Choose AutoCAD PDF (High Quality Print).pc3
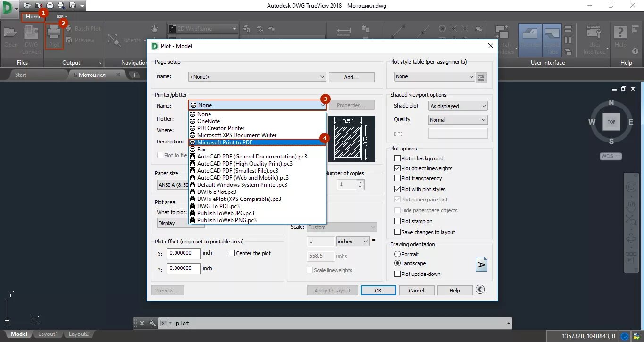The image size is (644, 342). (257, 164)
